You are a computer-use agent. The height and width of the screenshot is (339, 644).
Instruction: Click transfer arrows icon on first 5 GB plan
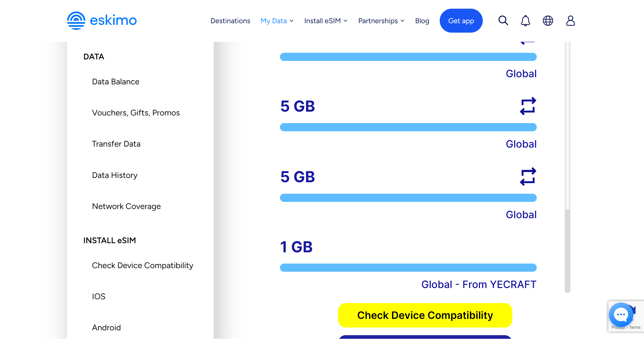point(528,106)
